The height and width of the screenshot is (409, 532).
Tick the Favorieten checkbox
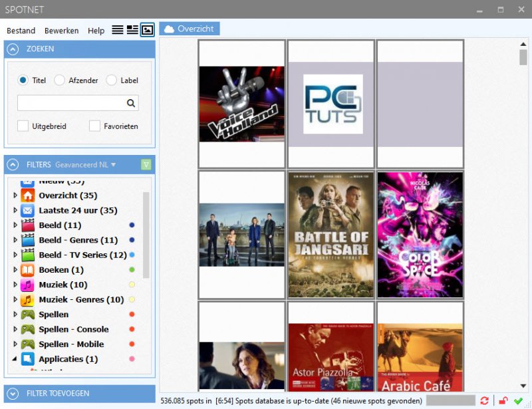95,126
